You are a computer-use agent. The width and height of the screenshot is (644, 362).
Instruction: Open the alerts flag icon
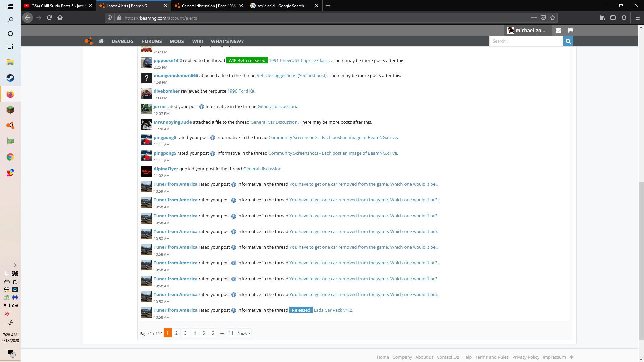[x=570, y=30]
